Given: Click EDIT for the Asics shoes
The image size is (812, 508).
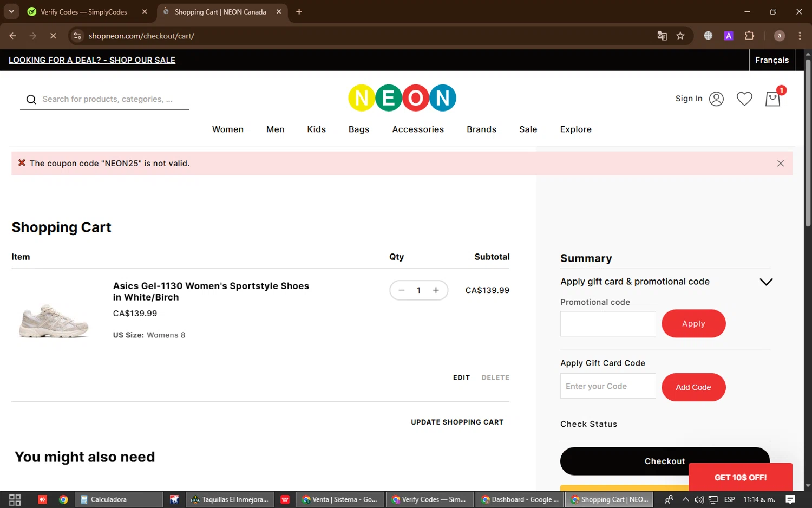Looking at the screenshot, I should pyautogui.click(x=461, y=377).
